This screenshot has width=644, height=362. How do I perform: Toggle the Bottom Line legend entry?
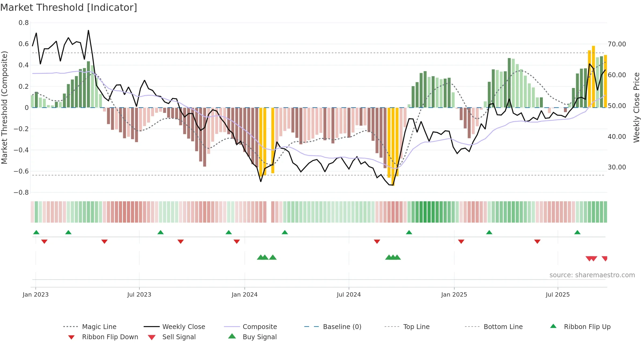pos(494,327)
